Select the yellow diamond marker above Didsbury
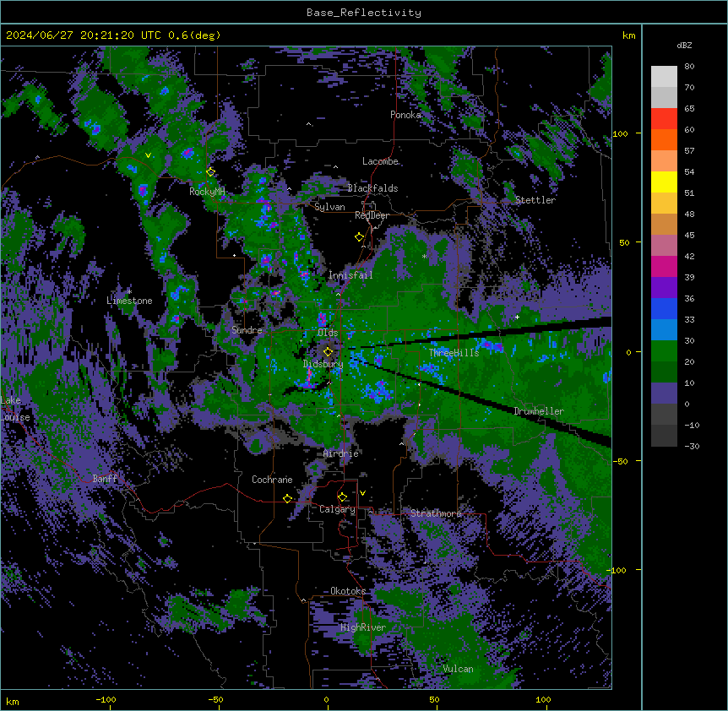This screenshot has height=711, width=728. pyautogui.click(x=328, y=351)
